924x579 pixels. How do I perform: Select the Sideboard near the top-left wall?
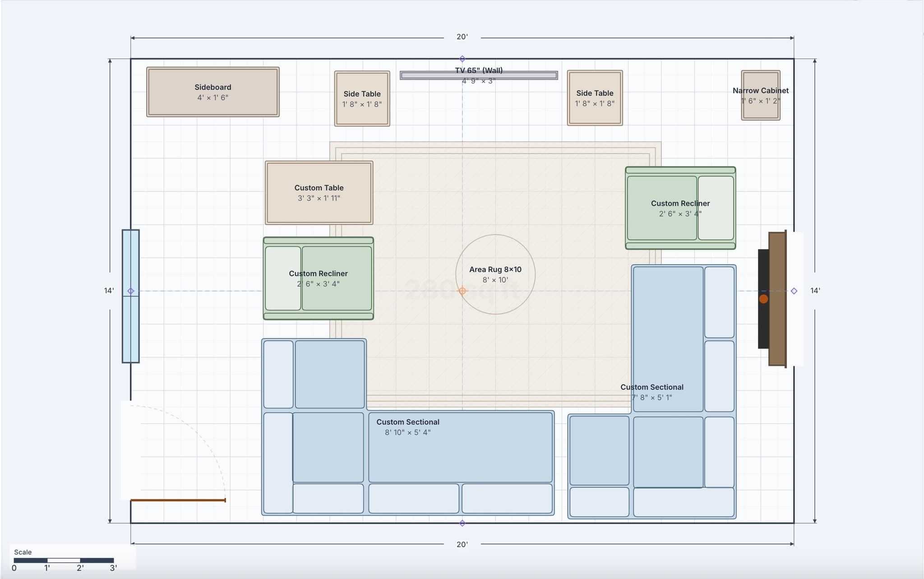coord(212,92)
